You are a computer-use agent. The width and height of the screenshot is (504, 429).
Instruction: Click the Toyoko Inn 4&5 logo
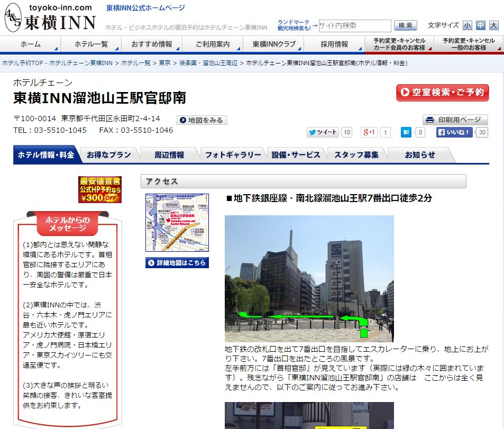coord(50,17)
